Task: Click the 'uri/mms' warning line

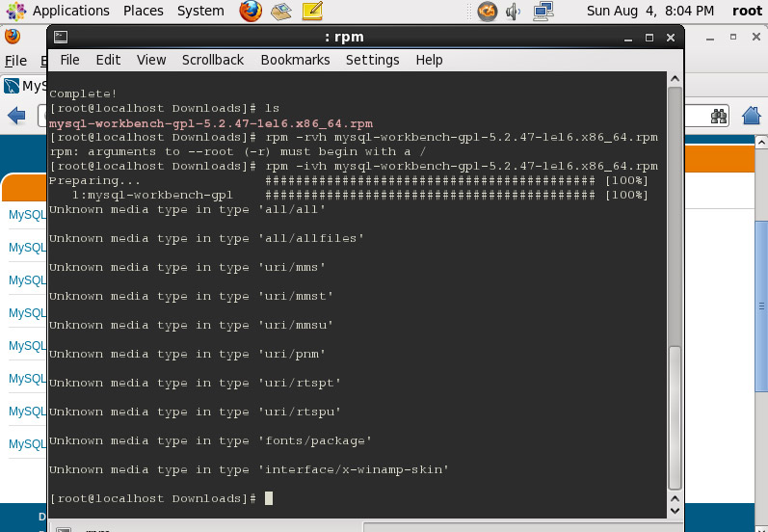Action: (x=187, y=268)
